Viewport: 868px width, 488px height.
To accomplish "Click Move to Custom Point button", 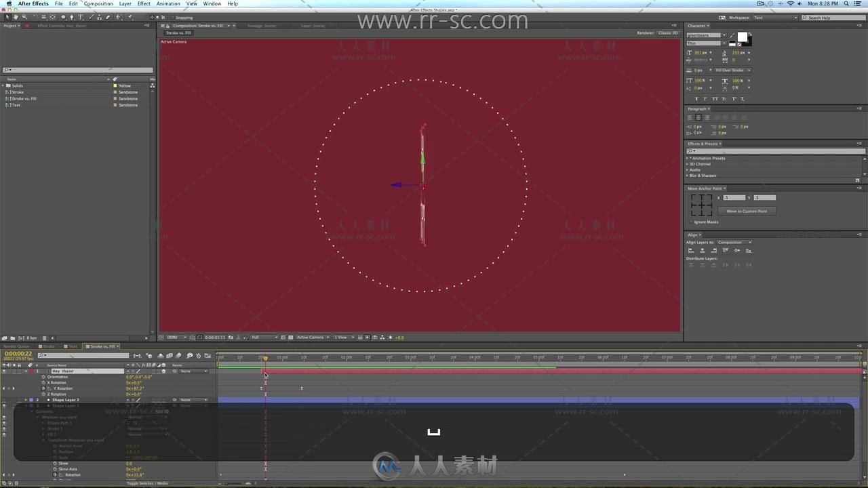I will tap(747, 211).
